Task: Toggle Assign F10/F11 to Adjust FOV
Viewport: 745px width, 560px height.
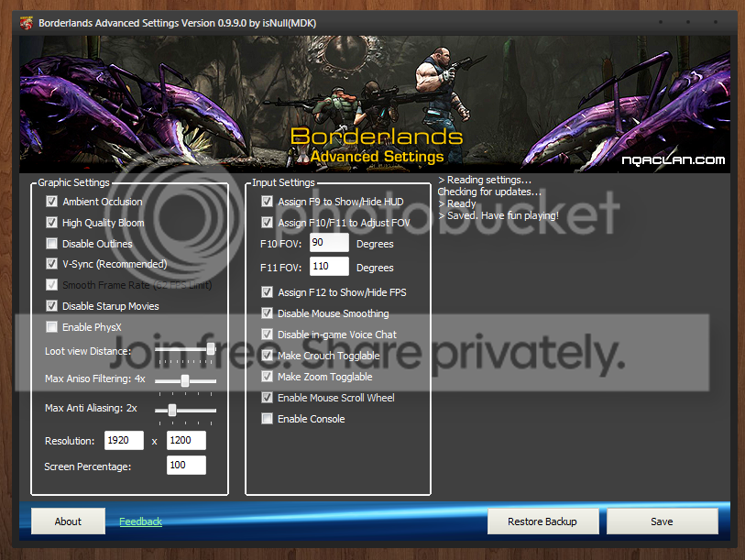Action: (267, 223)
